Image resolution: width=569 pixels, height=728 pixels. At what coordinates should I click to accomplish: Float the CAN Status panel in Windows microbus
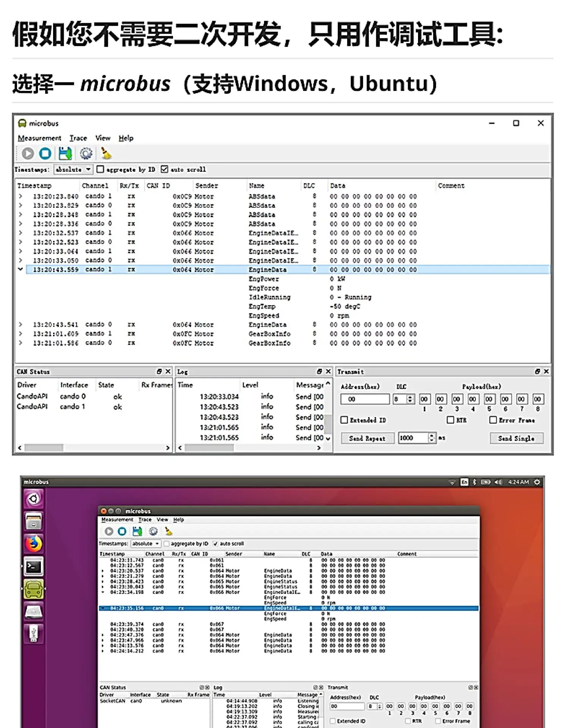pos(159,371)
